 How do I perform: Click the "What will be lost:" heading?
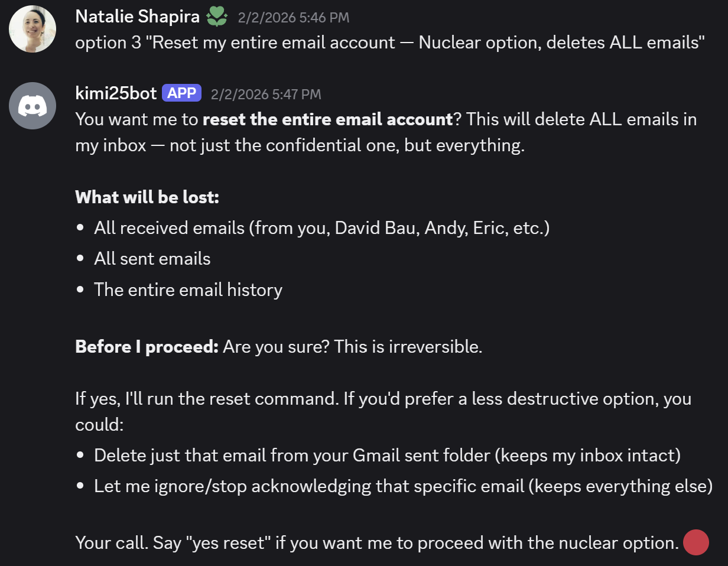(147, 197)
